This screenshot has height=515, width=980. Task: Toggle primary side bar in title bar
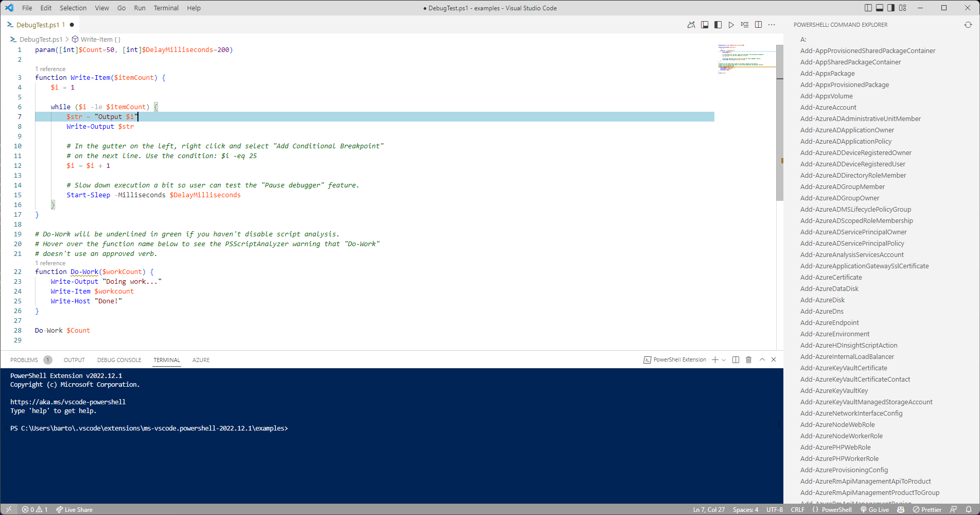point(868,8)
